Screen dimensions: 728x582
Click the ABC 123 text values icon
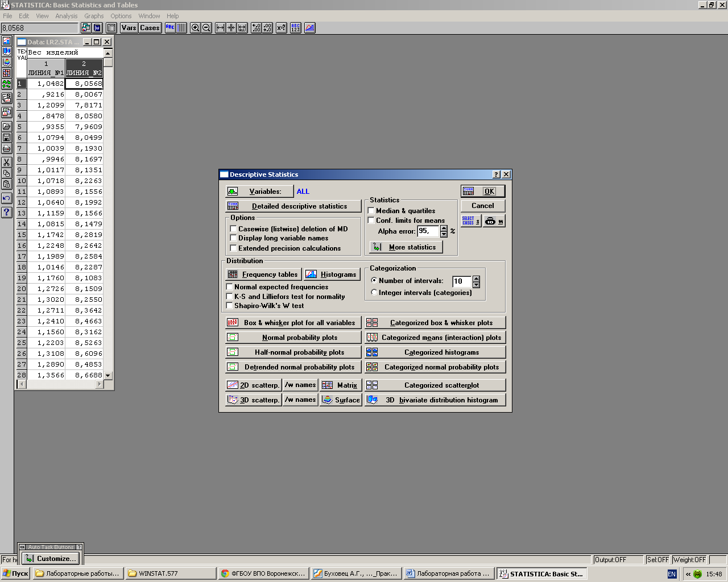coord(296,28)
